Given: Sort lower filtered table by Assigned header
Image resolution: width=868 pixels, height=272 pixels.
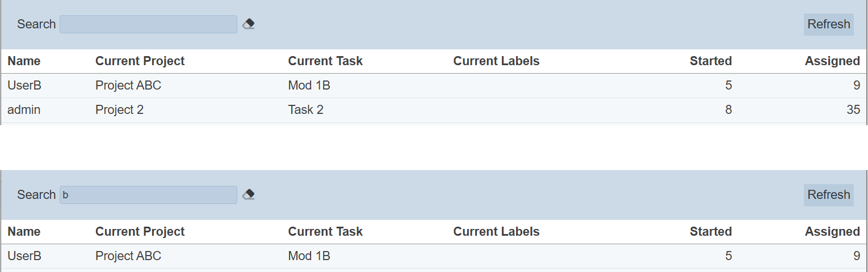Looking at the screenshot, I should (832, 232).
